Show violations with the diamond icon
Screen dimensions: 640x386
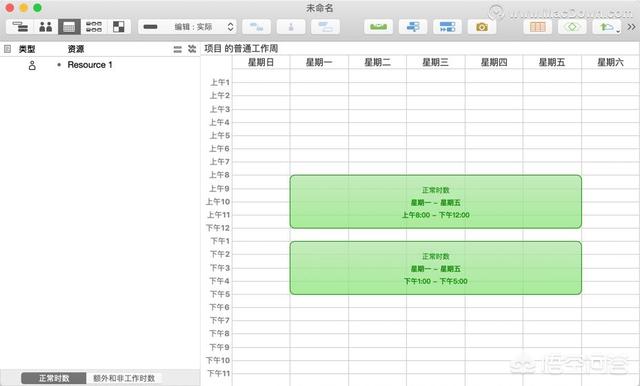click(572, 27)
